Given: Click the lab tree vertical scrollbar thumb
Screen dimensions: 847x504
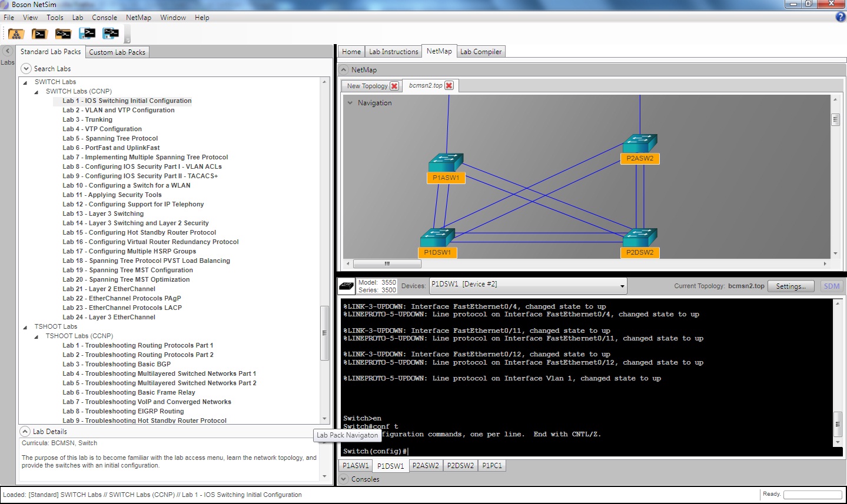Looking at the screenshot, I should point(324,333).
